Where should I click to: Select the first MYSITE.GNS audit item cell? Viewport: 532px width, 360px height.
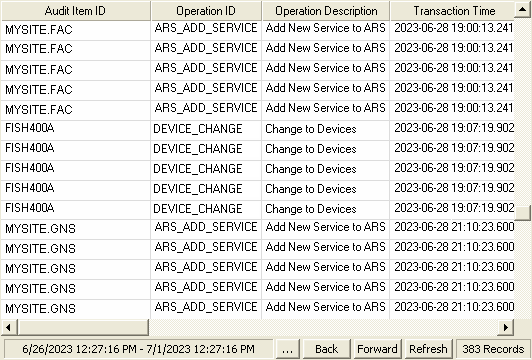click(x=75, y=229)
